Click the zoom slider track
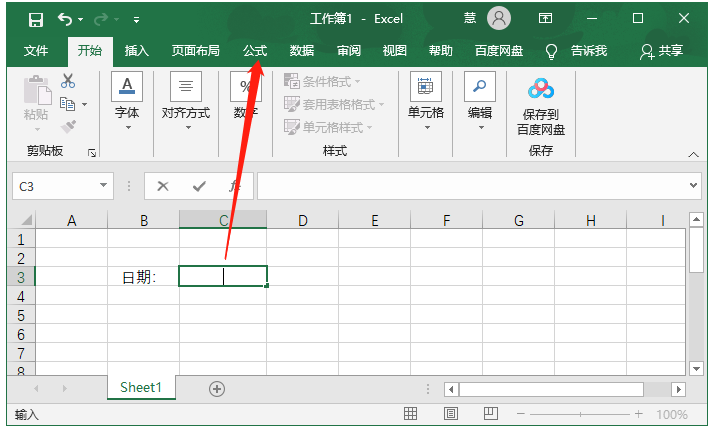This screenshot has width=716, height=430. click(580, 414)
